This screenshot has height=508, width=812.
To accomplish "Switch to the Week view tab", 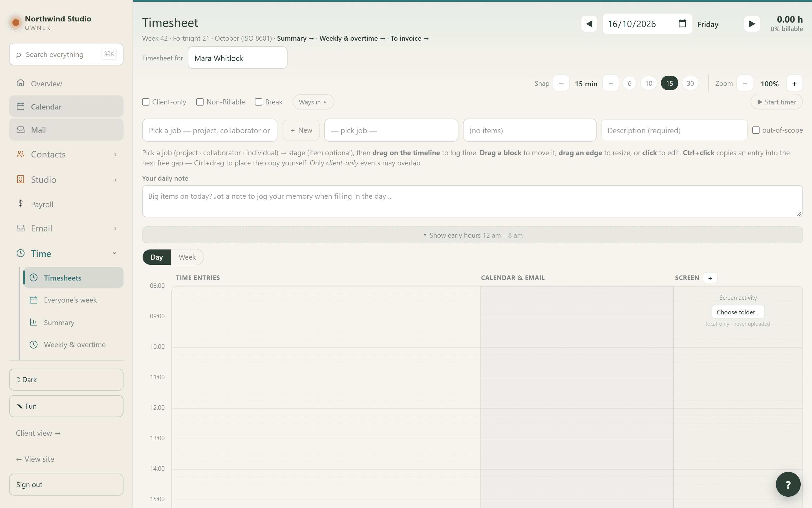I will [x=187, y=257].
